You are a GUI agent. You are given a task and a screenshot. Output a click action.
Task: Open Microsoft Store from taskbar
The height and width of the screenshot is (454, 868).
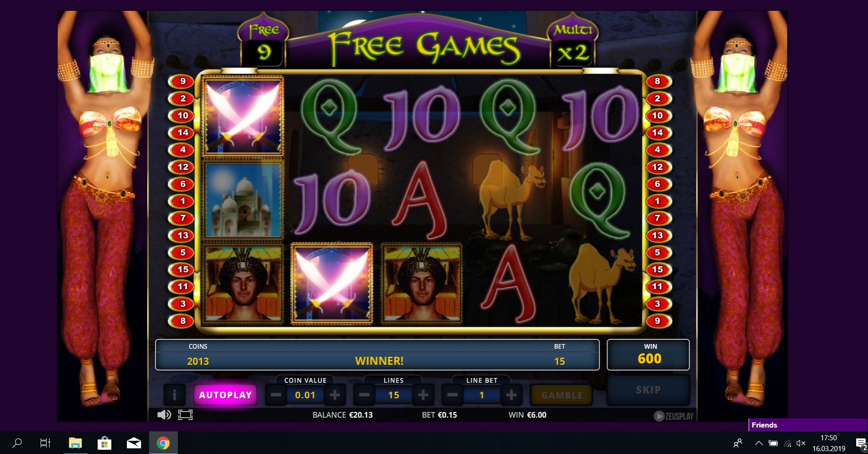(104, 443)
